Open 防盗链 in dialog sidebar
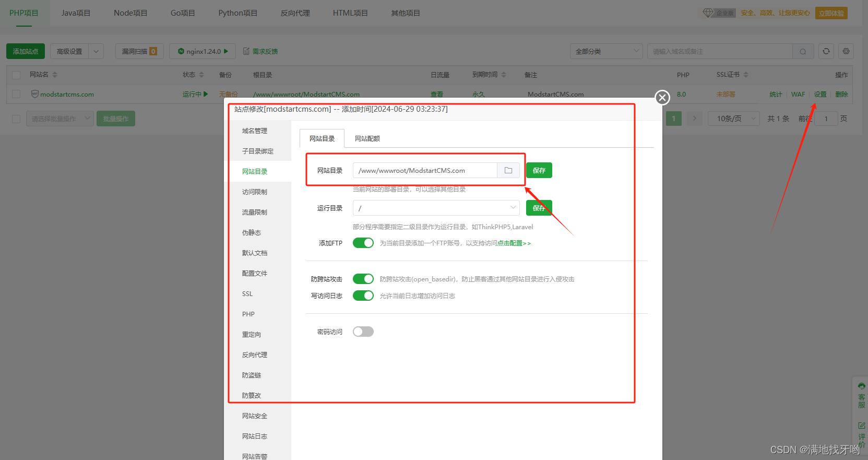Viewport: 868px width, 460px height. tap(252, 375)
